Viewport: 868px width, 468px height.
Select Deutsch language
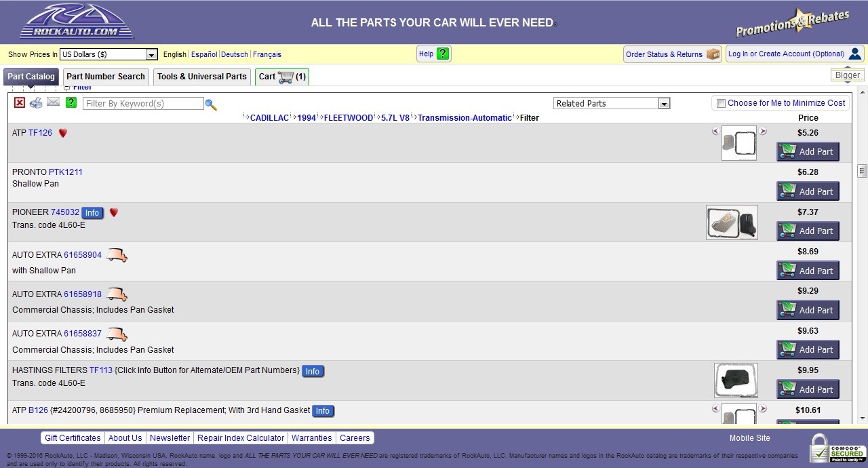tap(235, 54)
